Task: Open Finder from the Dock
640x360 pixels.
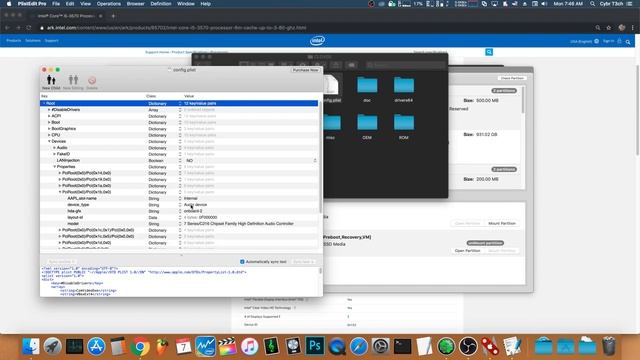Action: 31,347
